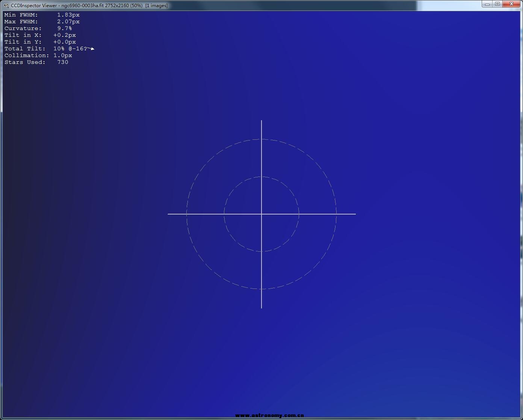Screen dimensions: 523x420
Task: Close the CCDInspector Viewer window
Action: [x=511, y=4]
